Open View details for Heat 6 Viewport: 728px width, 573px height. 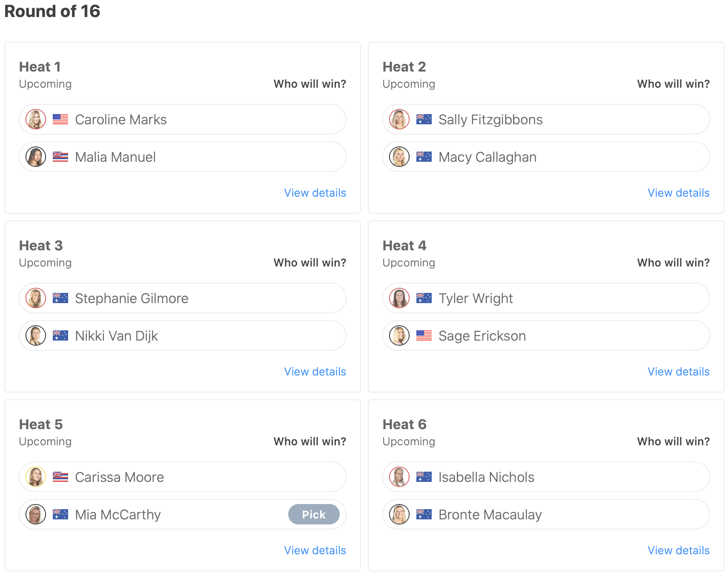pyautogui.click(x=679, y=550)
